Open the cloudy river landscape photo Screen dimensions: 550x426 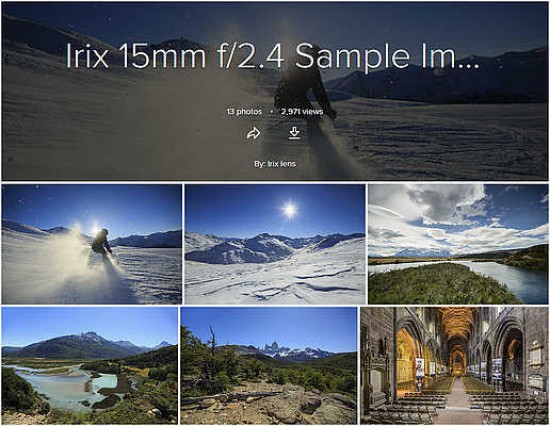point(458,244)
